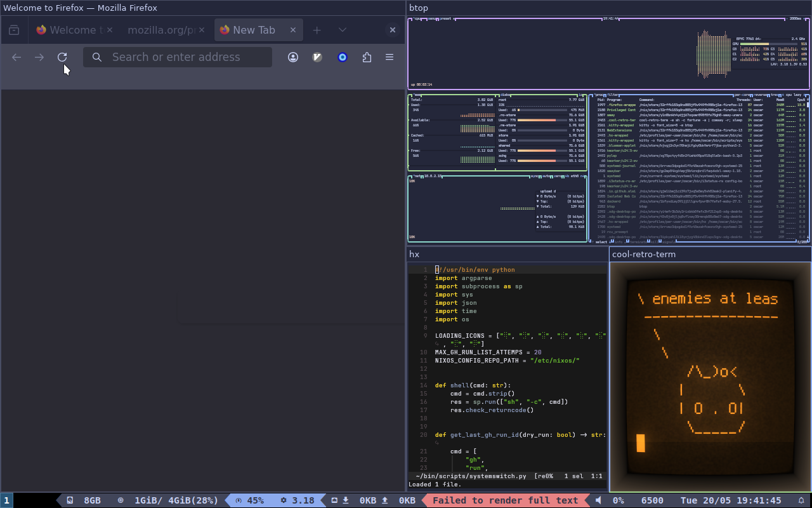Click the date and time Tue 20/05
This screenshot has height=508, width=812.
[x=731, y=500]
